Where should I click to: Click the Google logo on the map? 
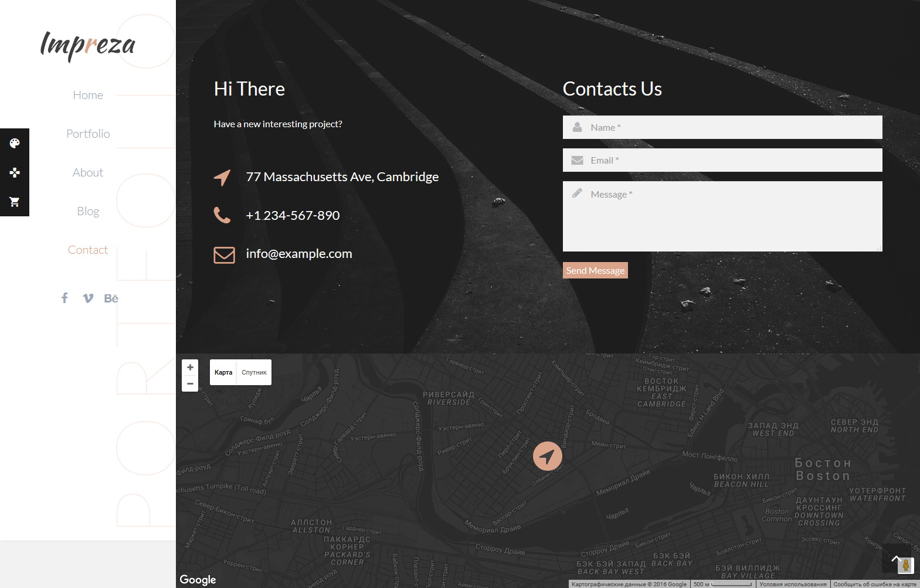[198, 579]
